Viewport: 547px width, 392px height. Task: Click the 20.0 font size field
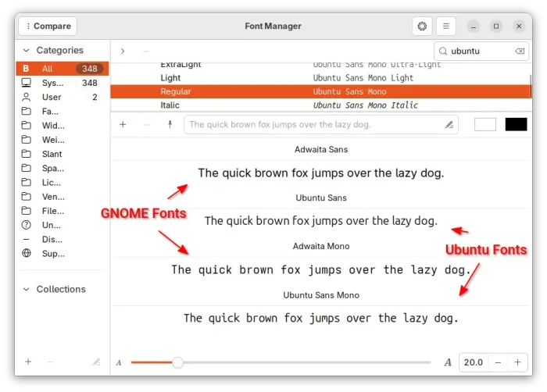474,362
